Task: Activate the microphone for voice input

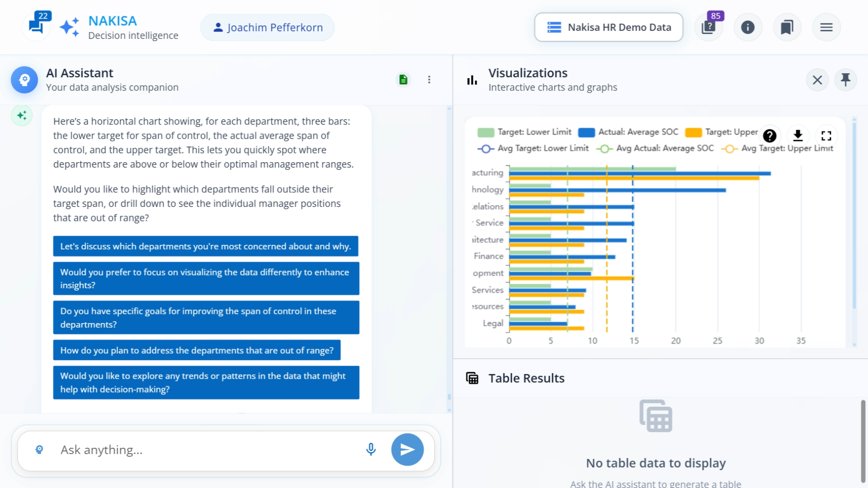Action: [x=371, y=450]
